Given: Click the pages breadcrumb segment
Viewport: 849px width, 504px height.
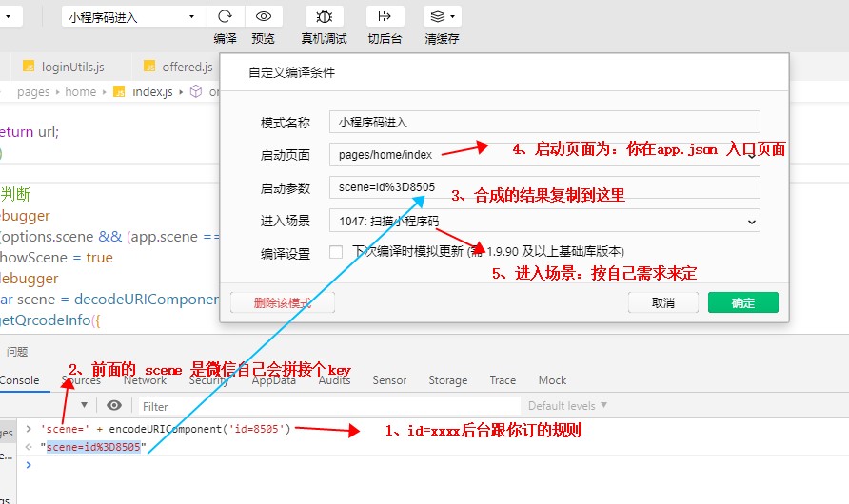Looking at the screenshot, I should tap(33, 92).
